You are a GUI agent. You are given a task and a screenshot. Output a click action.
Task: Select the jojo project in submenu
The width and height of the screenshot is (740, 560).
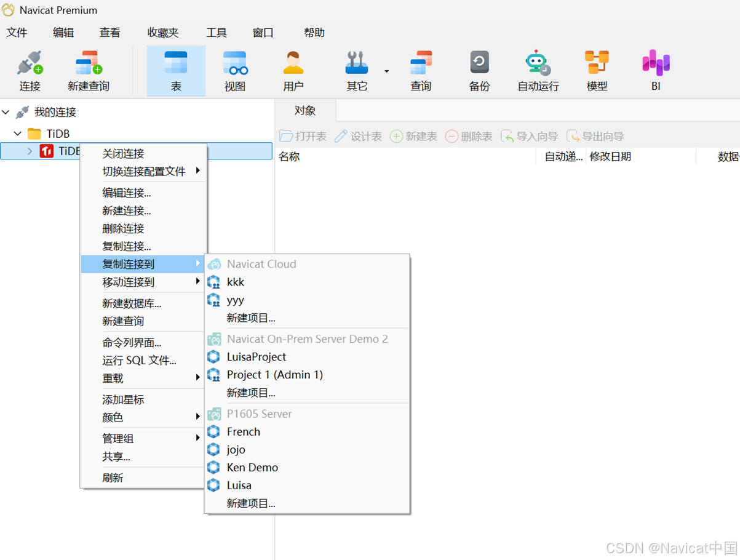tap(307, 449)
